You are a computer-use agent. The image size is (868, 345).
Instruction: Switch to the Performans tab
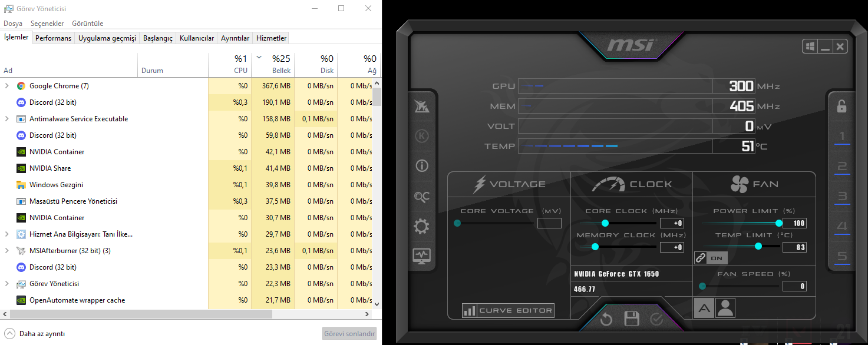pyautogui.click(x=53, y=38)
